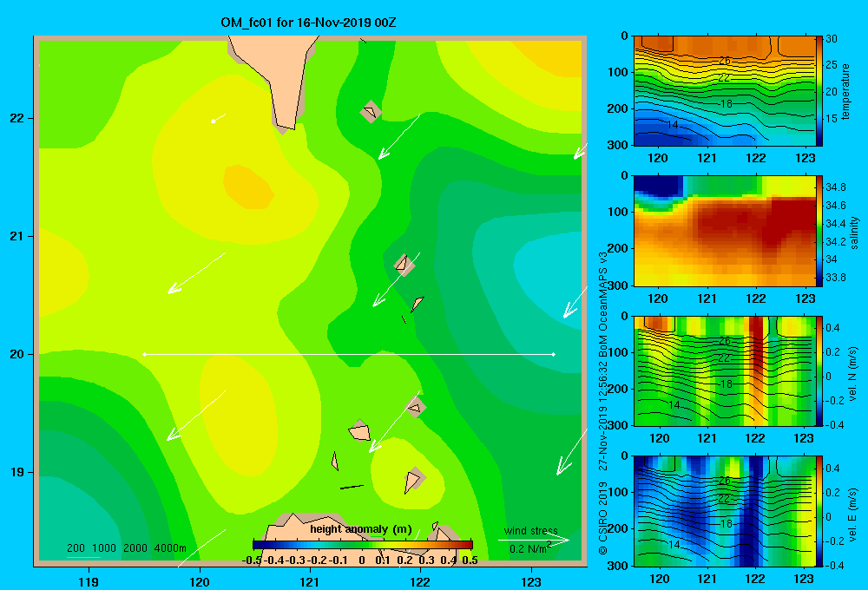The image size is (868, 590).
Task: Click latitude label 22 on main map
Action: 17,119
